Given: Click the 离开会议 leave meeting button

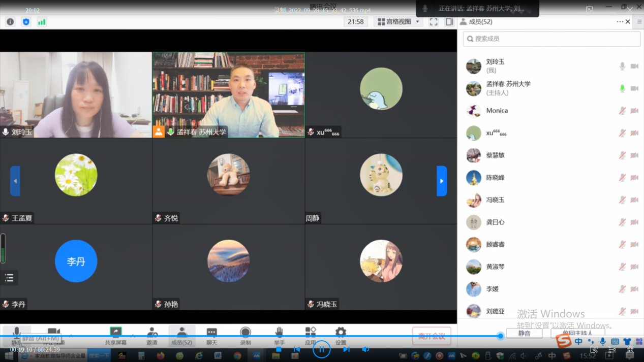Looking at the screenshot, I should pyautogui.click(x=432, y=336).
